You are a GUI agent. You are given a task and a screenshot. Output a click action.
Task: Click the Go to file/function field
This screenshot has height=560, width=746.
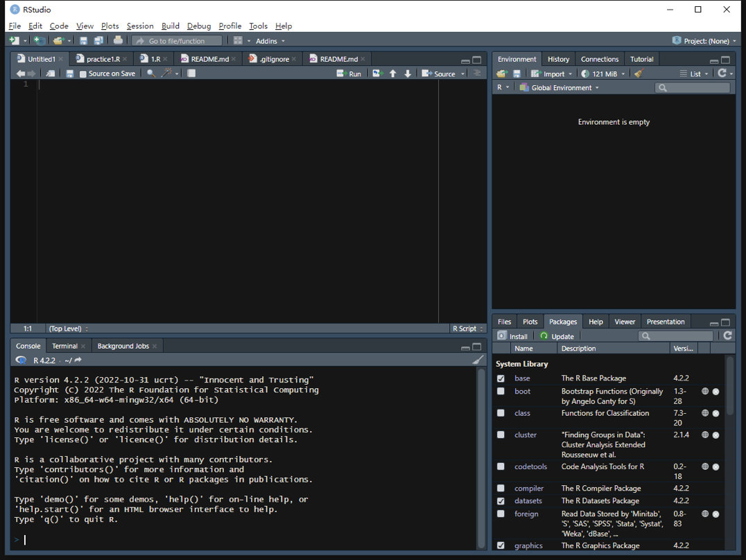click(177, 41)
